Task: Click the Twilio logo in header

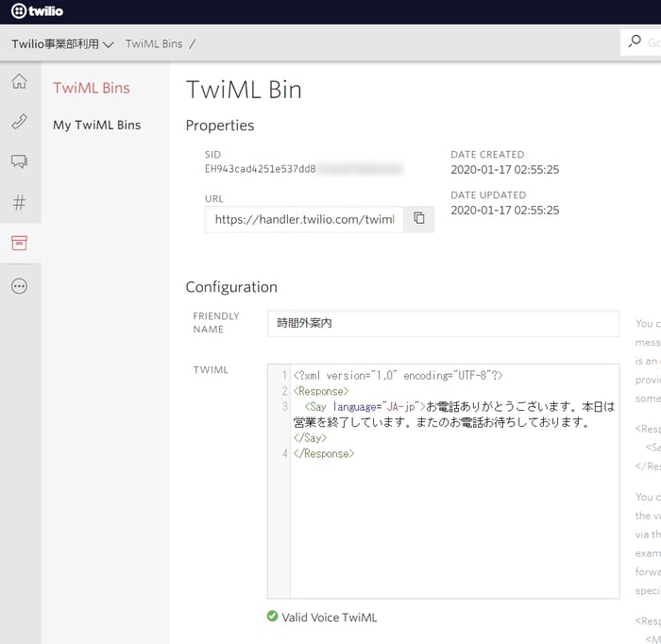Action: tap(37, 10)
